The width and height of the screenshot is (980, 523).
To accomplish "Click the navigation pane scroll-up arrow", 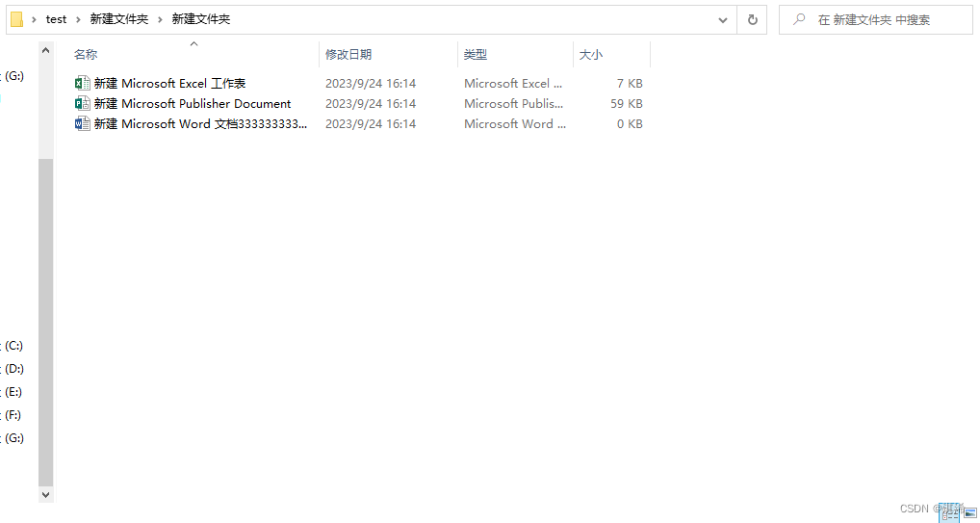I will coord(45,50).
